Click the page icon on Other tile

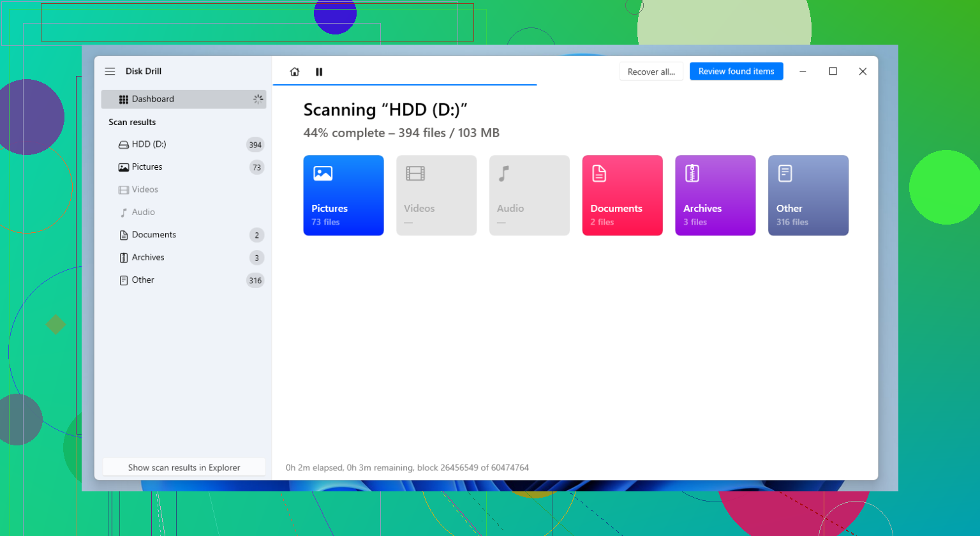[x=785, y=174]
